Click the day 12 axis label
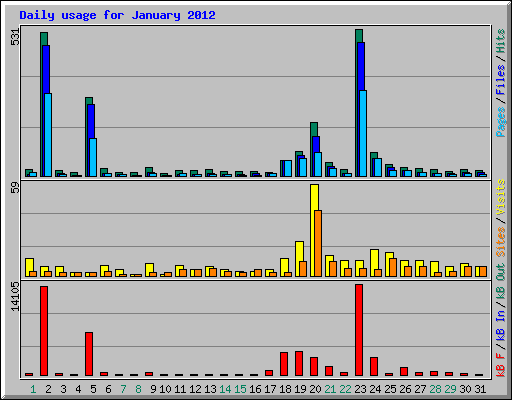The image size is (512, 400). pos(195,389)
